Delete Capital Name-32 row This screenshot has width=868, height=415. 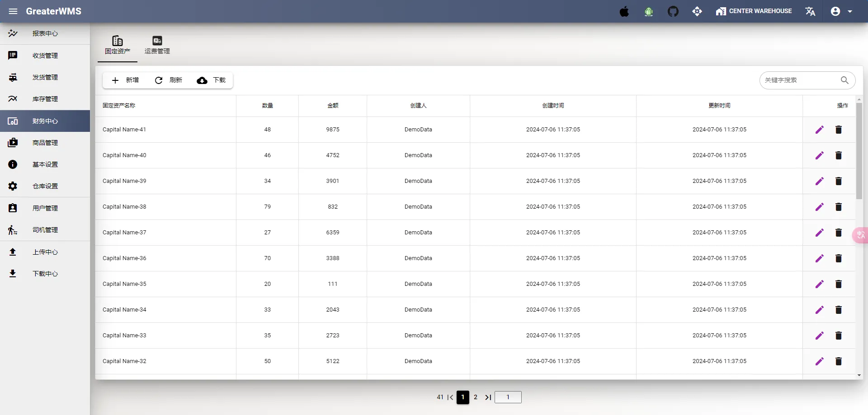(x=839, y=361)
